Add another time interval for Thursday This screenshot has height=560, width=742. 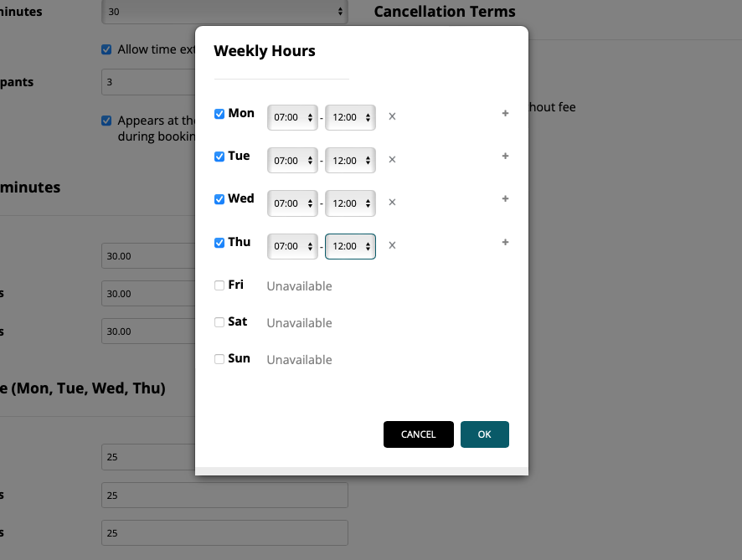pos(505,242)
